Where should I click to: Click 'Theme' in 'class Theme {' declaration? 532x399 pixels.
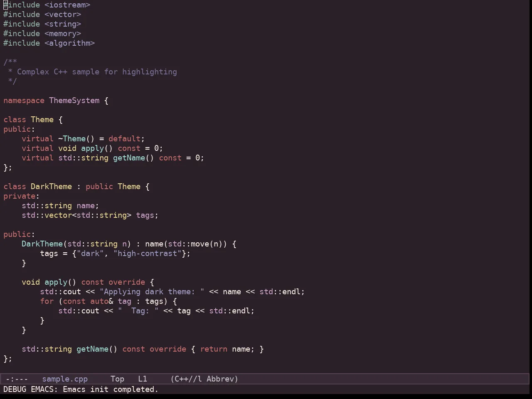[42, 120]
